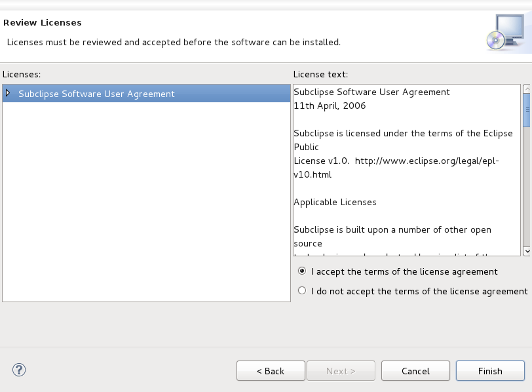
Task: Click the 11th April, 2006 date line
Action: (330, 106)
